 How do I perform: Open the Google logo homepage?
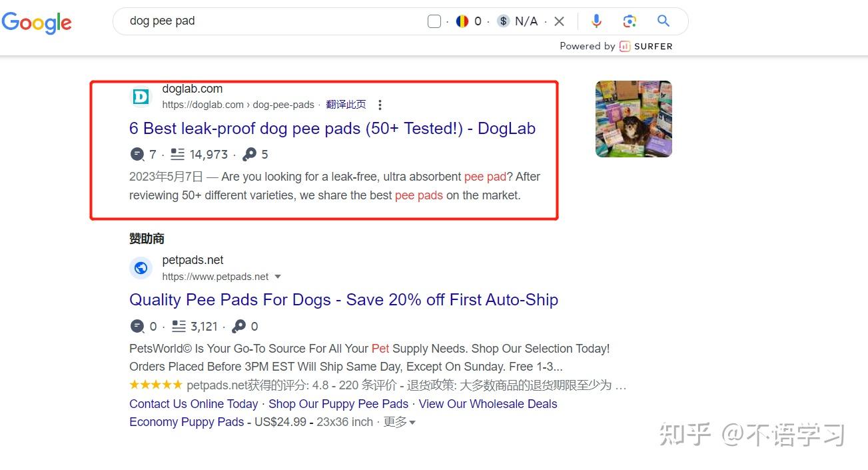pyautogui.click(x=37, y=22)
